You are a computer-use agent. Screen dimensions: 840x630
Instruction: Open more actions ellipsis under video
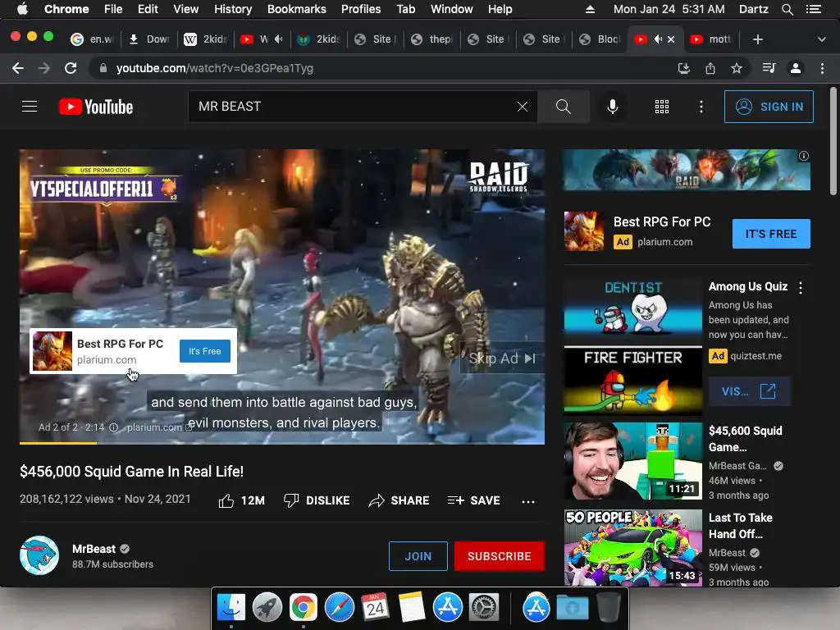(x=528, y=501)
